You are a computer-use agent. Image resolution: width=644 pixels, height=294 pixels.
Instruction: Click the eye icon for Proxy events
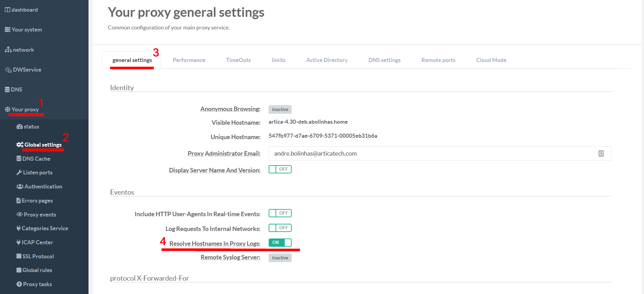20,215
